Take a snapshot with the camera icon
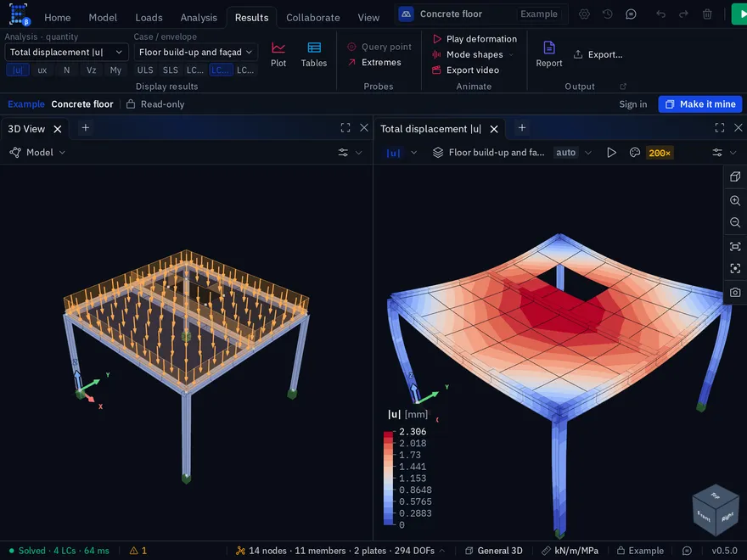The width and height of the screenshot is (747, 560). pos(735,292)
